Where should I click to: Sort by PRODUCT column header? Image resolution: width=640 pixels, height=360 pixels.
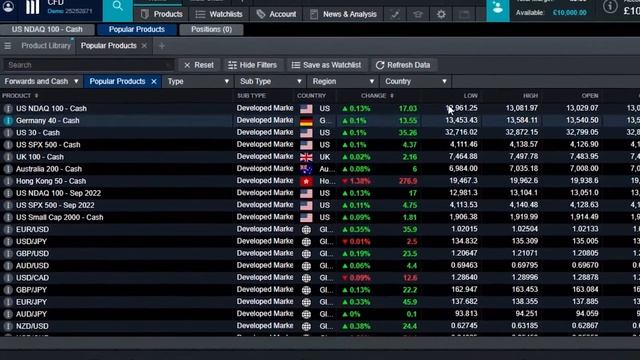(20, 96)
